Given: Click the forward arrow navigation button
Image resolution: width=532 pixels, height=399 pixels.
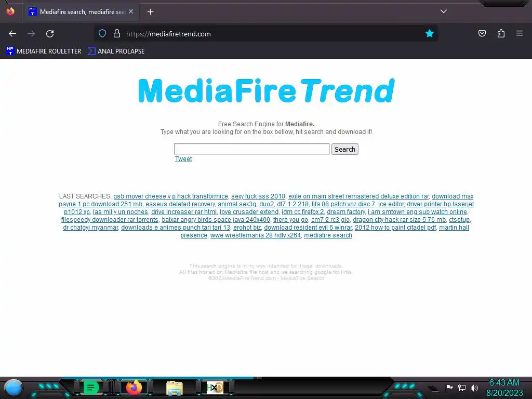Looking at the screenshot, I should [x=31, y=34].
